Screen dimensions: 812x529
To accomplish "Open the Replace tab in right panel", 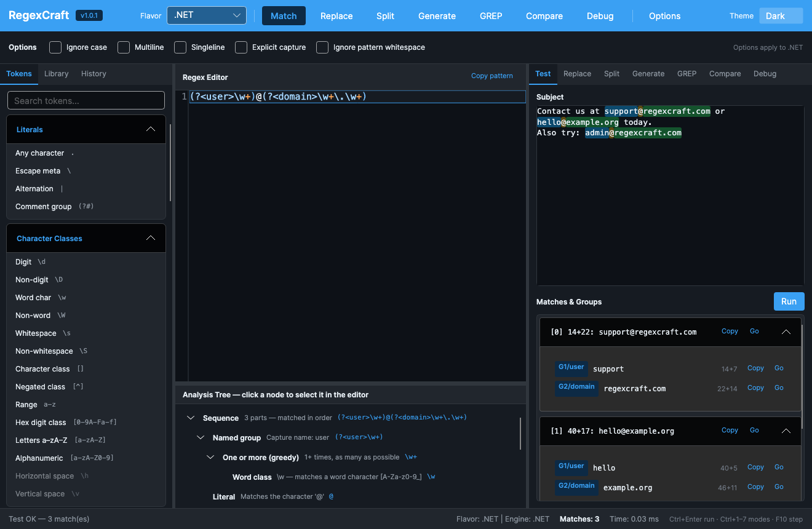I will (577, 74).
